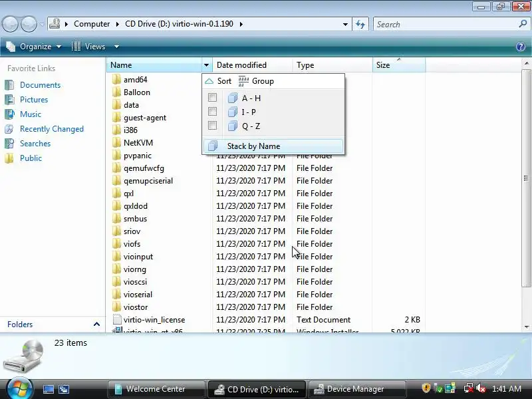This screenshot has height=399, width=532.
Task: Select the amd64 folder icon
Action: click(116, 79)
